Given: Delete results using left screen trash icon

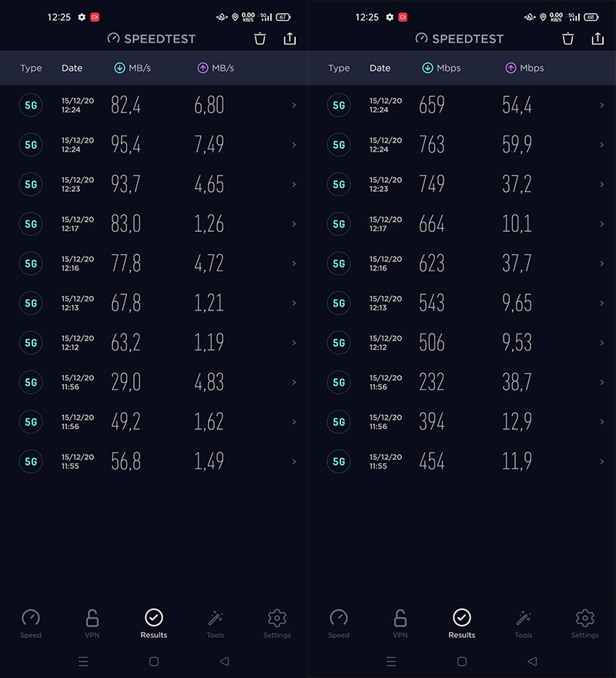Looking at the screenshot, I should 259,39.
